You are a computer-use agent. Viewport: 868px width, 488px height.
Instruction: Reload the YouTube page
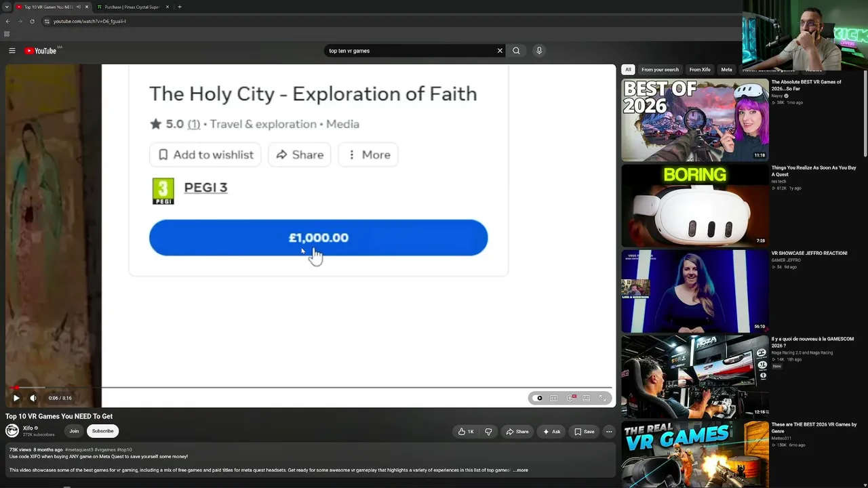pos(32,21)
